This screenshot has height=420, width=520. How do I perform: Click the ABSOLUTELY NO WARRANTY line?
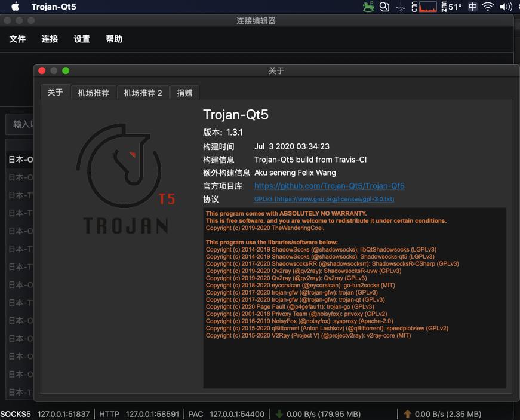point(286,213)
